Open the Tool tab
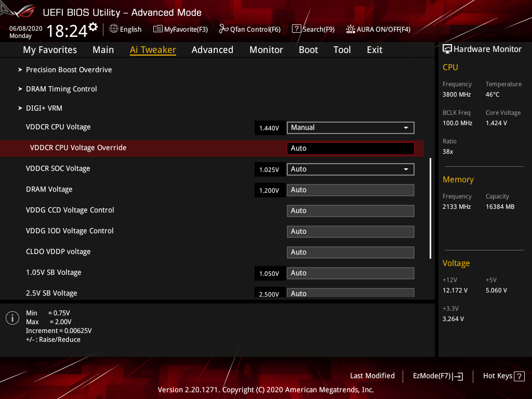The width and height of the screenshot is (532, 399). (x=342, y=50)
